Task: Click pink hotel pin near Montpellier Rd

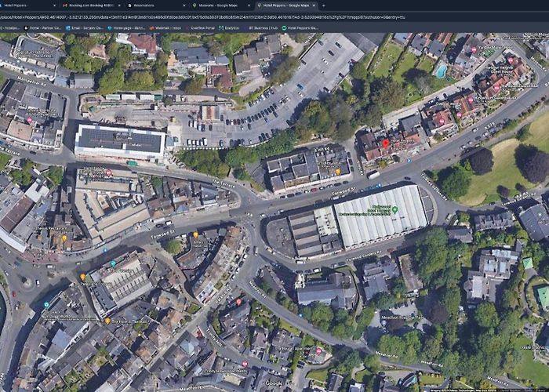Action: point(30,120)
